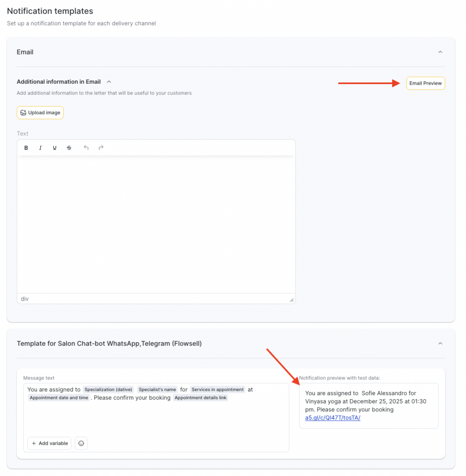Open the a5.gl booking link
The image size is (466, 476).
333,417
